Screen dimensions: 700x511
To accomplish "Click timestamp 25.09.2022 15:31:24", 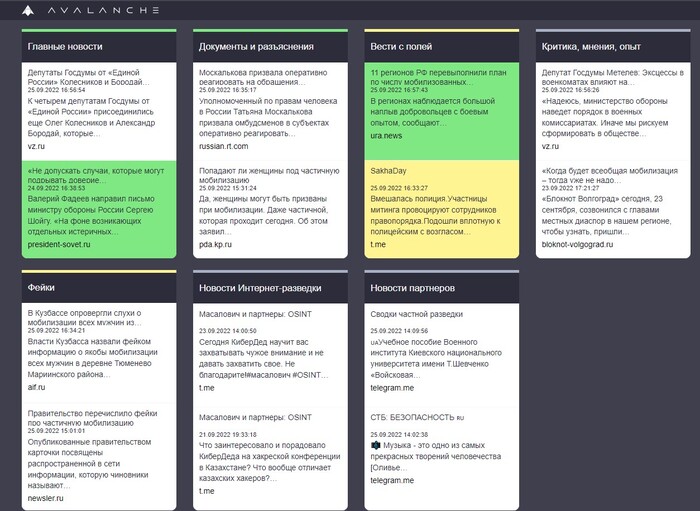I will [x=228, y=188].
